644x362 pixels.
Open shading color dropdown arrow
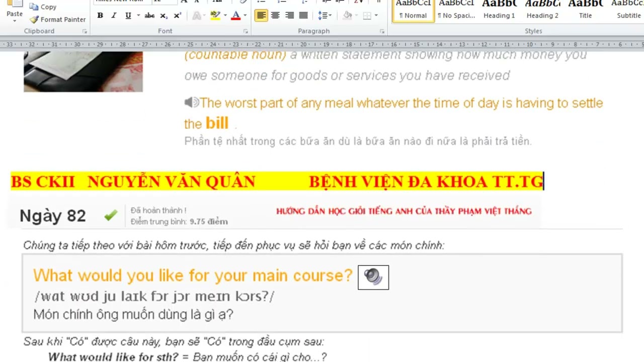point(357,16)
